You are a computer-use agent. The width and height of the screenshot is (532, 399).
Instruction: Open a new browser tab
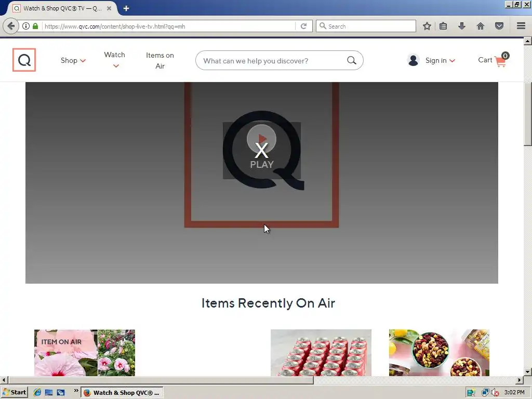pos(126,8)
